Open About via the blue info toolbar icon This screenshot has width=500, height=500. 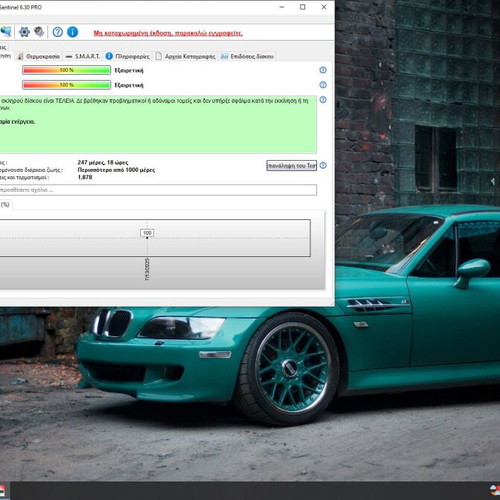(73, 32)
